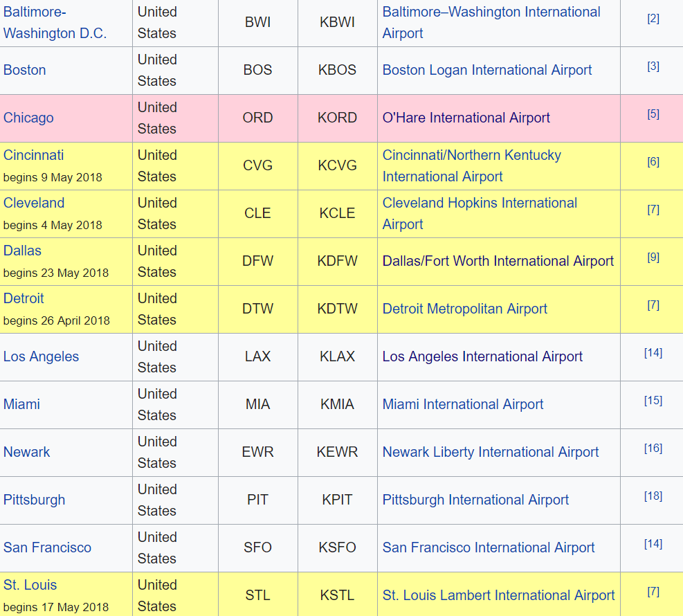Follow reference [2] in Baltimore row
The width and height of the screenshot is (683, 616).
(x=653, y=19)
